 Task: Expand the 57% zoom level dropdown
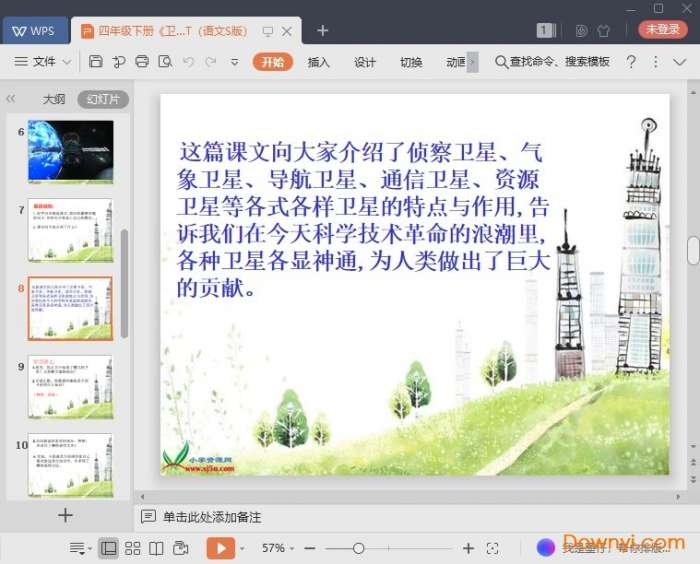(279, 548)
